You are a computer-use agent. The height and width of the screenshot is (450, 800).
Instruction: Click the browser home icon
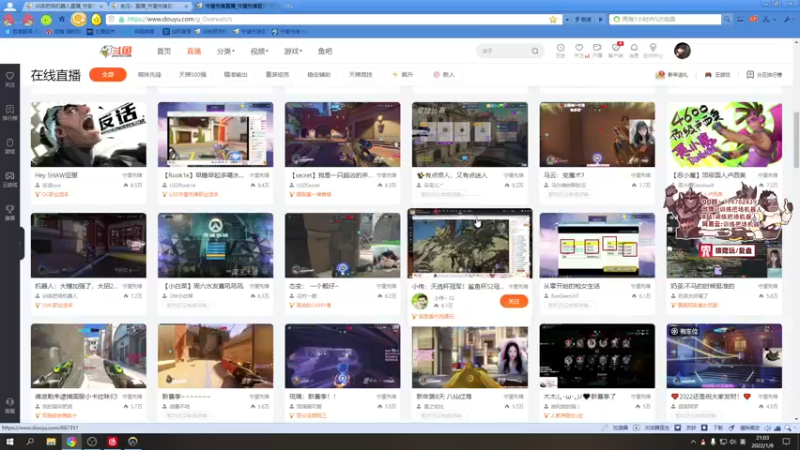click(x=62, y=19)
